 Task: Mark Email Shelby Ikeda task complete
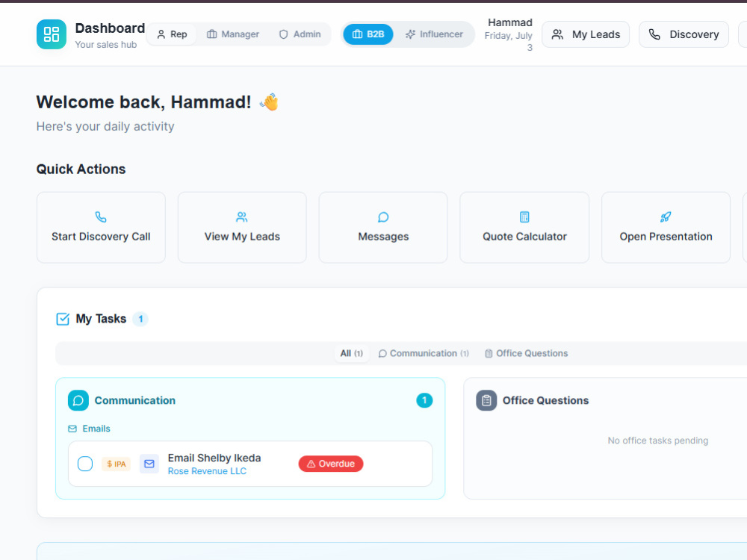[85, 464]
